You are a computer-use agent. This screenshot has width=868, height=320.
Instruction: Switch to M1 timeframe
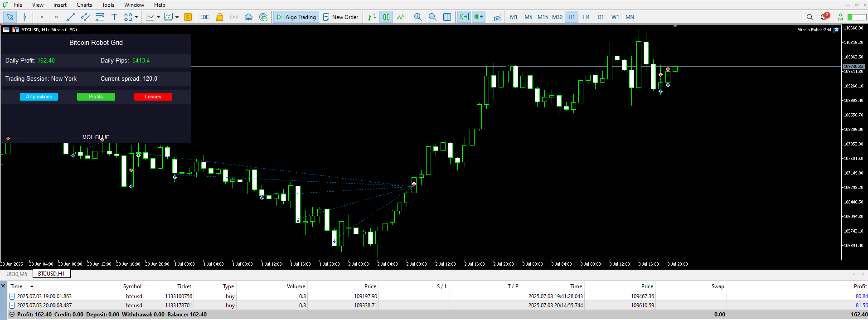coord(514,17)
